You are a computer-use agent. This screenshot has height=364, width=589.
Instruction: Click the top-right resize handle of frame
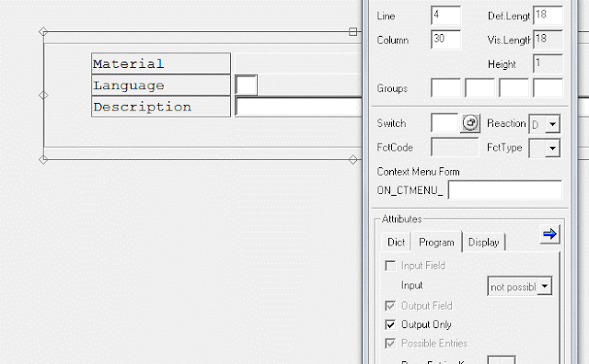(x=352, y=32)
